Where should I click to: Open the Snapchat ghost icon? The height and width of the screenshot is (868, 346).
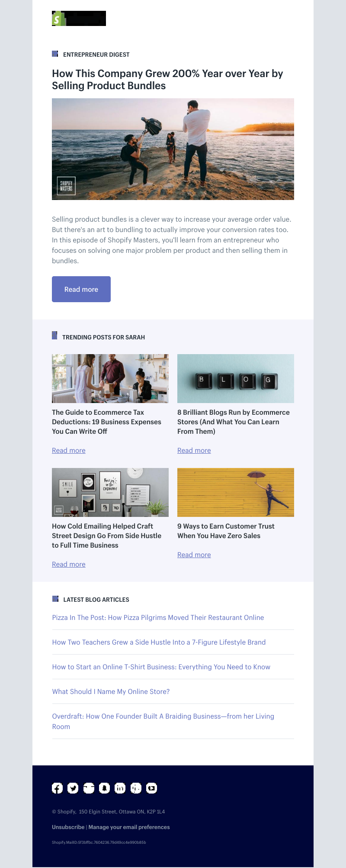pyautogui.click(x=104, y=788)
